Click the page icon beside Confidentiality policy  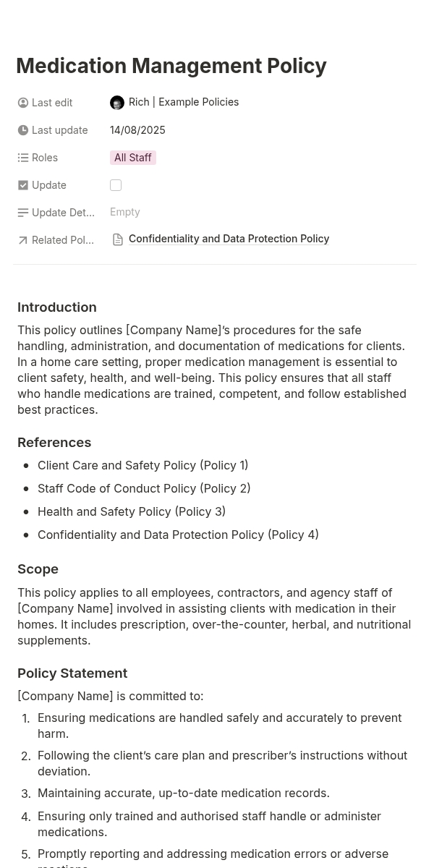tap(118, 239)
